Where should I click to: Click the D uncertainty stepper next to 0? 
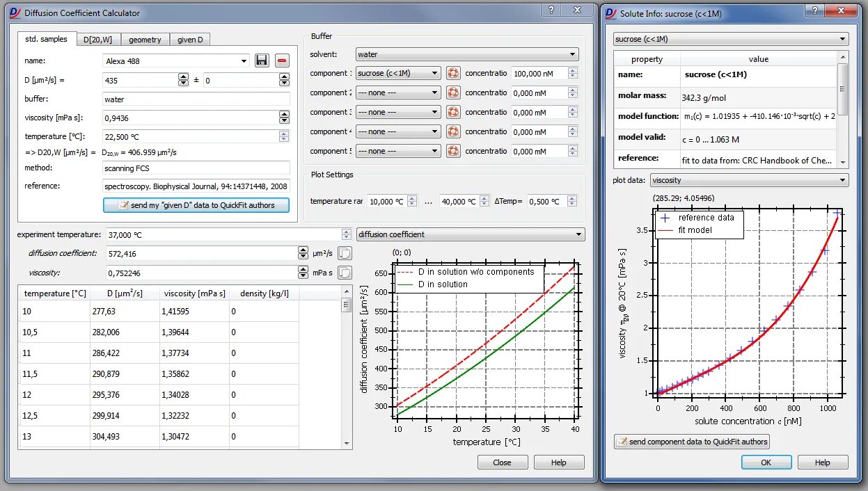click(285, 80)
